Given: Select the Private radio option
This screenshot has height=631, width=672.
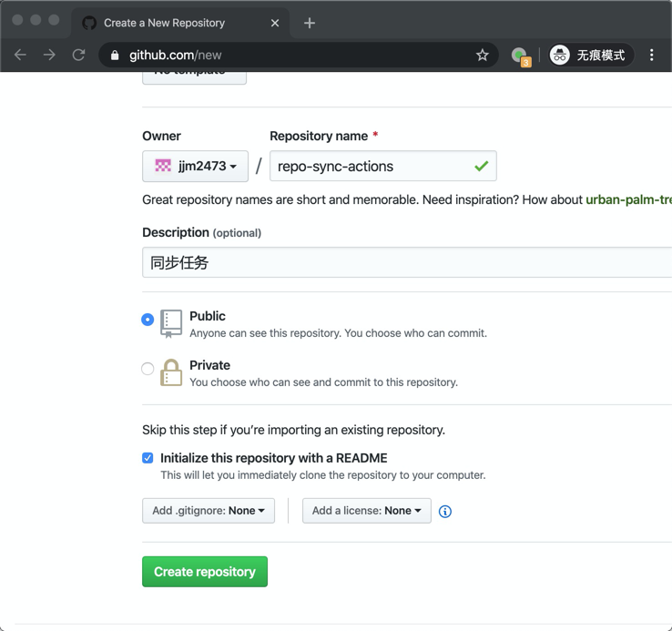Looking at the screenshot, I should coord(148,368).
